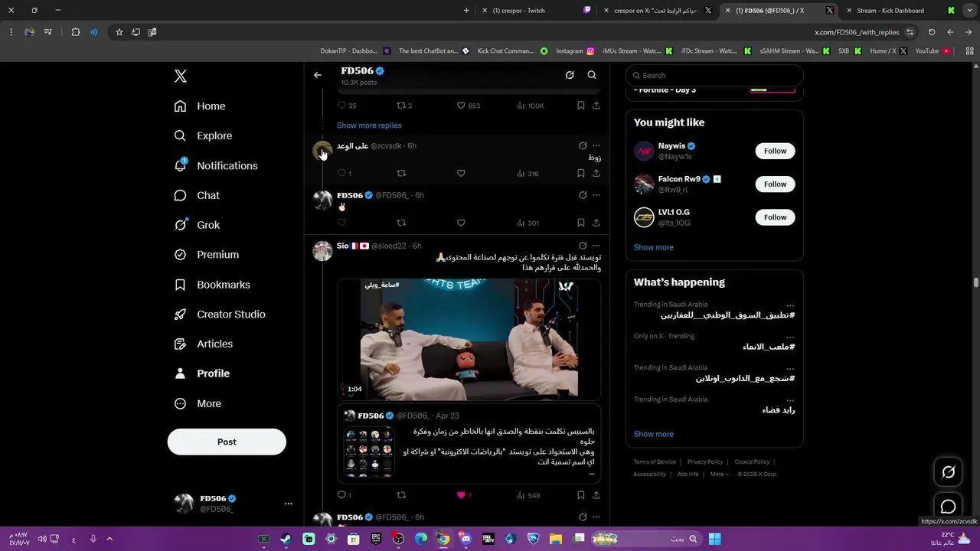Unlike the Sio video post
Screen dimensions: 980x551
(x=461, y=495)
